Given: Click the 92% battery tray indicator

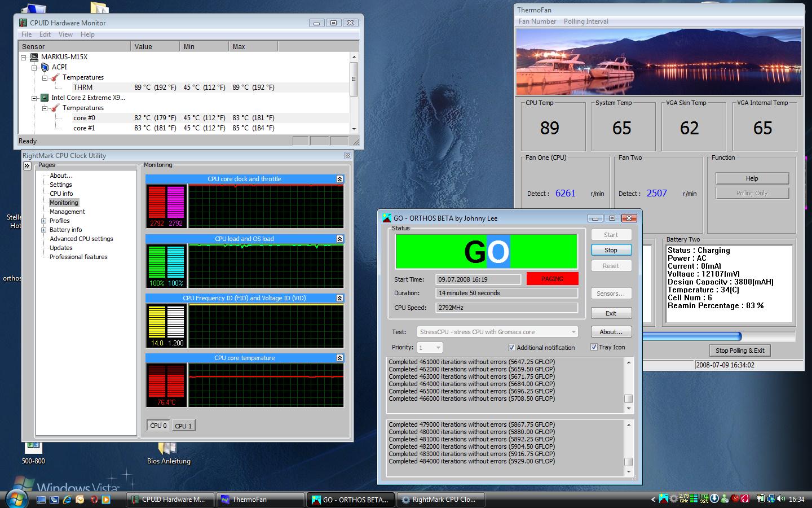Looking at the screenshot, I should (x=704, y=499).
